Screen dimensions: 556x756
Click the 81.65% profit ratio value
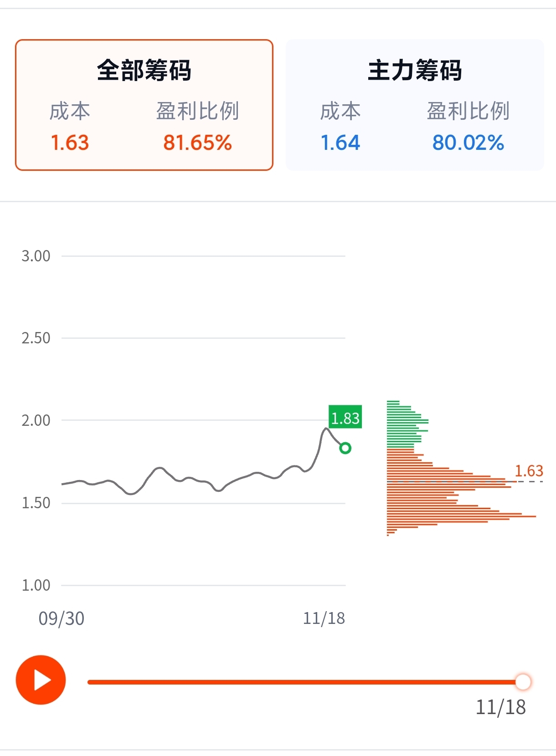197,143
